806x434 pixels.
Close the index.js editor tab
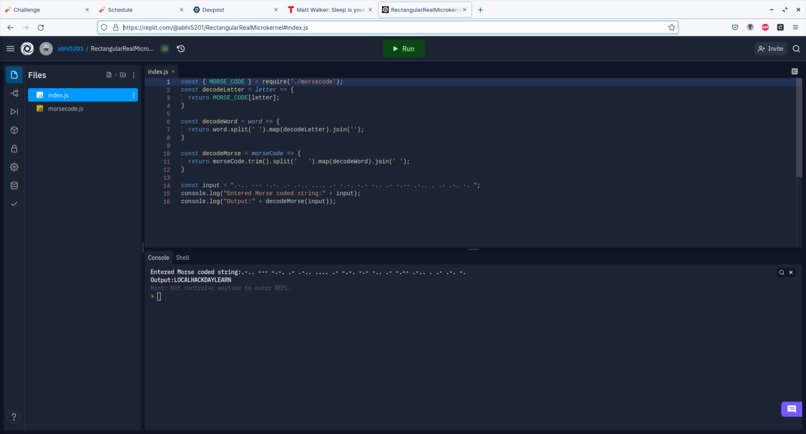coord(173,71)
